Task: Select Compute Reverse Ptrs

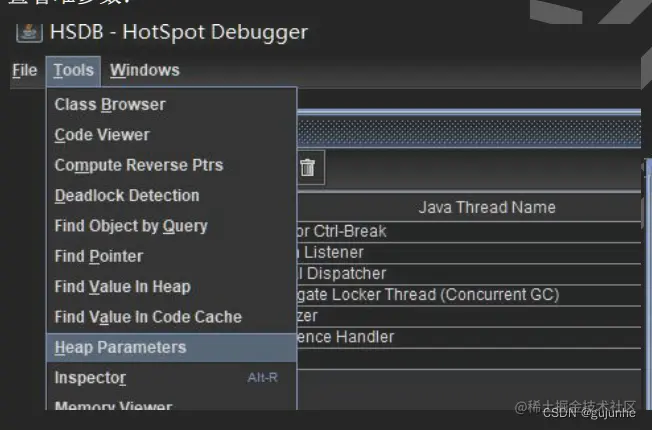Action: coord(171,166)
